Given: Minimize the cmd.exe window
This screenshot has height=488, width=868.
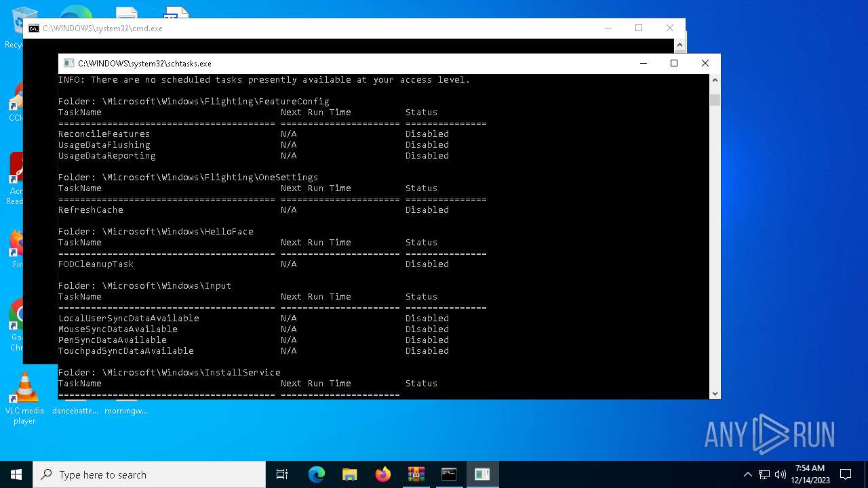Looking at the screenshot, I should click(x=608, y=28).
